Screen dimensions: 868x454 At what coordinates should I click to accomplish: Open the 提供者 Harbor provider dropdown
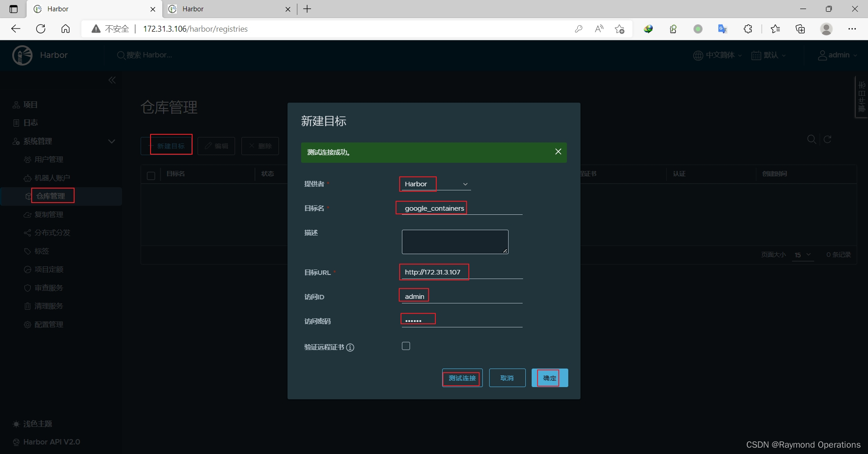(x=436, y=184)
